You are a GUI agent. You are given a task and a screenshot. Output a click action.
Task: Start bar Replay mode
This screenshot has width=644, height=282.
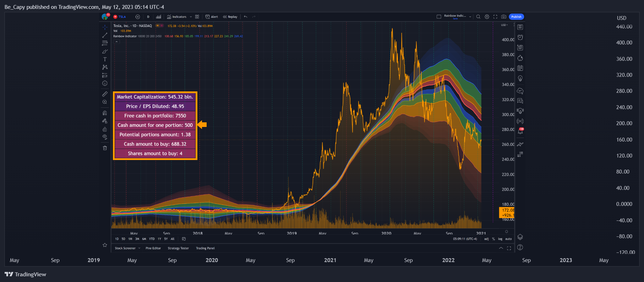pos(230,17)
